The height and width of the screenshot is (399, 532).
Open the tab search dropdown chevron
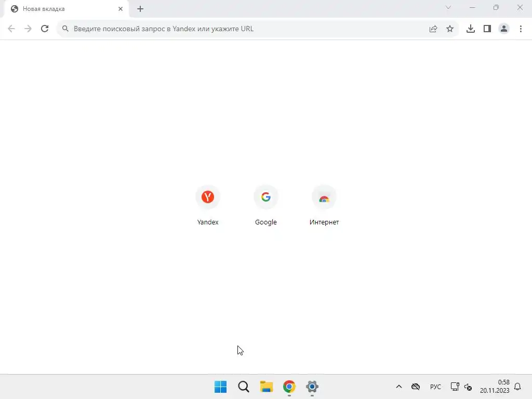point(448,7)
